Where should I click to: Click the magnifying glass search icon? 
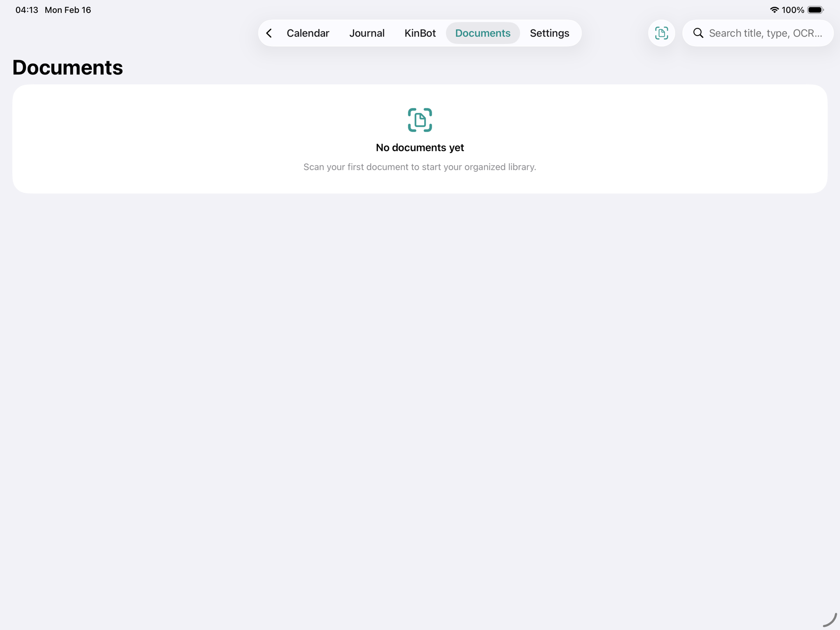tap(698, 33)
